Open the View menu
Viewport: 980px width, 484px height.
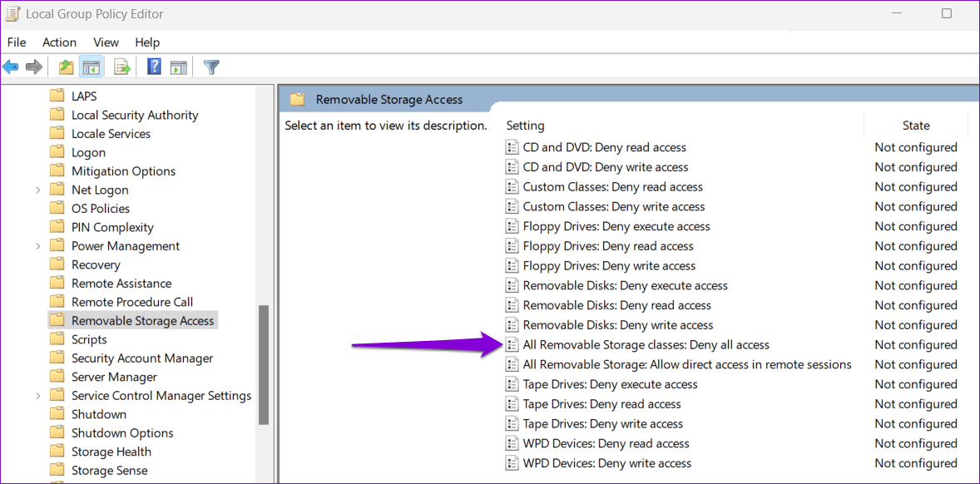(106, 42)
